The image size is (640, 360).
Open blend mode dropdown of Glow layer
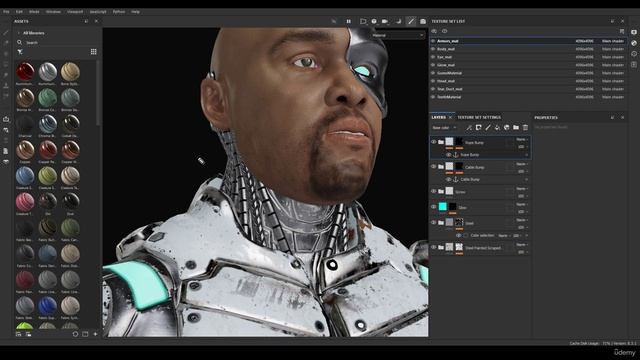(x=522, y=204)
